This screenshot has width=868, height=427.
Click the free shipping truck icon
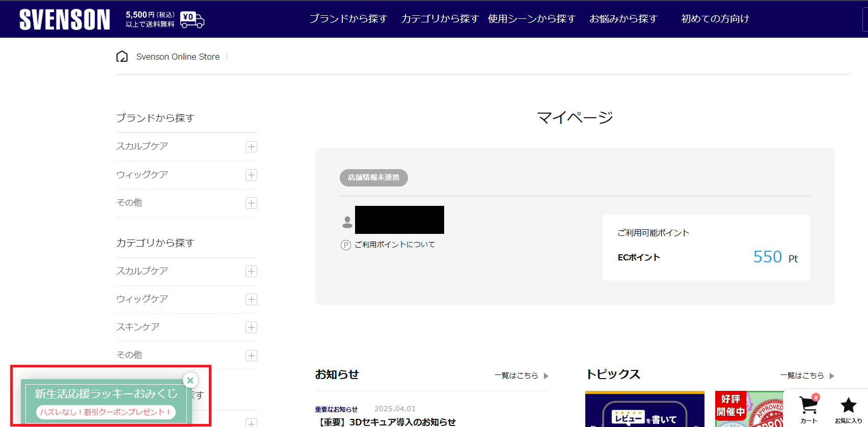(193, 19)
